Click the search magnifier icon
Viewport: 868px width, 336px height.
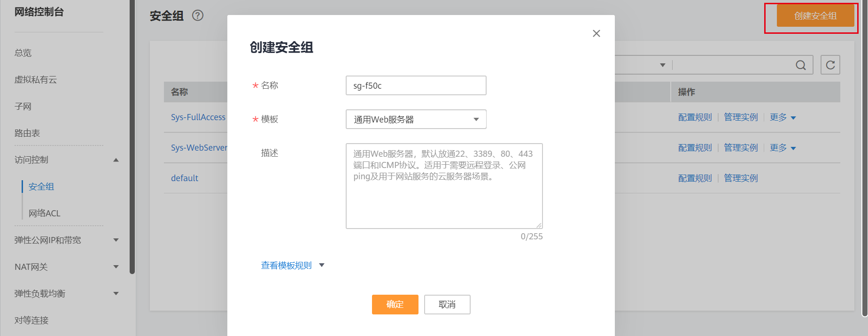click(x=800, y=65)
